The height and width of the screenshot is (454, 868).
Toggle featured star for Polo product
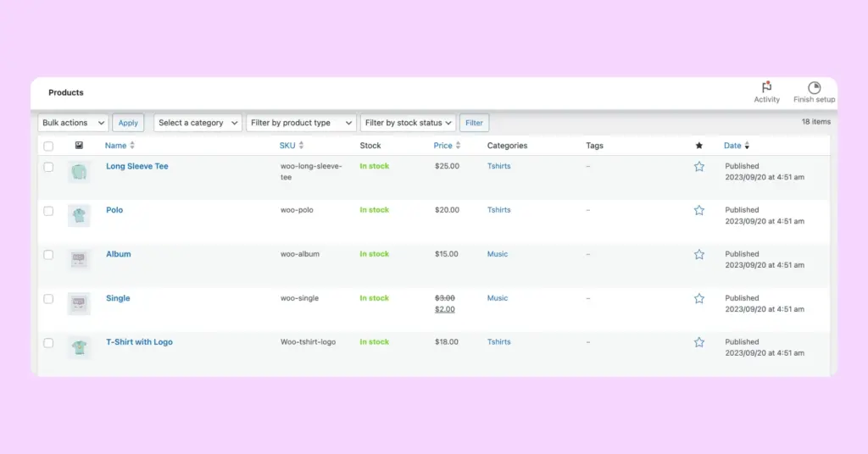(699, 210)
